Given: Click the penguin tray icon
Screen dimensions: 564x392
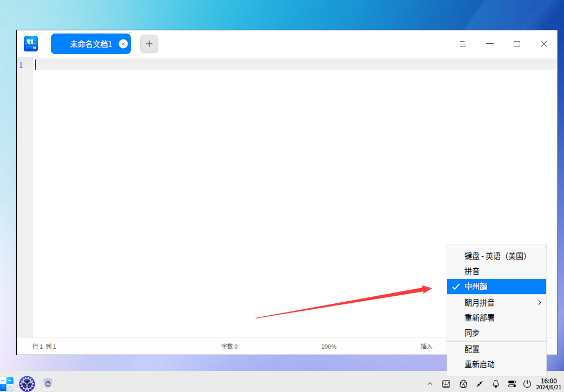Looking at the screenshot, I should pos(463,384).
